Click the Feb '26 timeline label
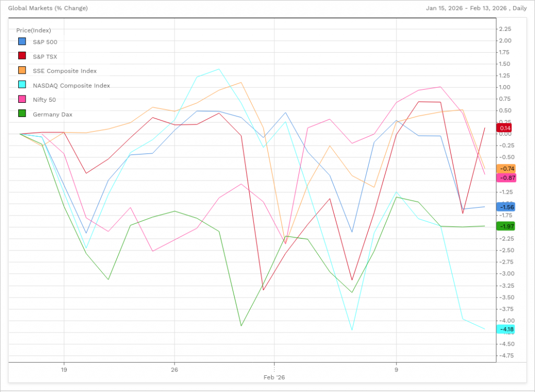 pyautogui.click(x=274, y=377)
